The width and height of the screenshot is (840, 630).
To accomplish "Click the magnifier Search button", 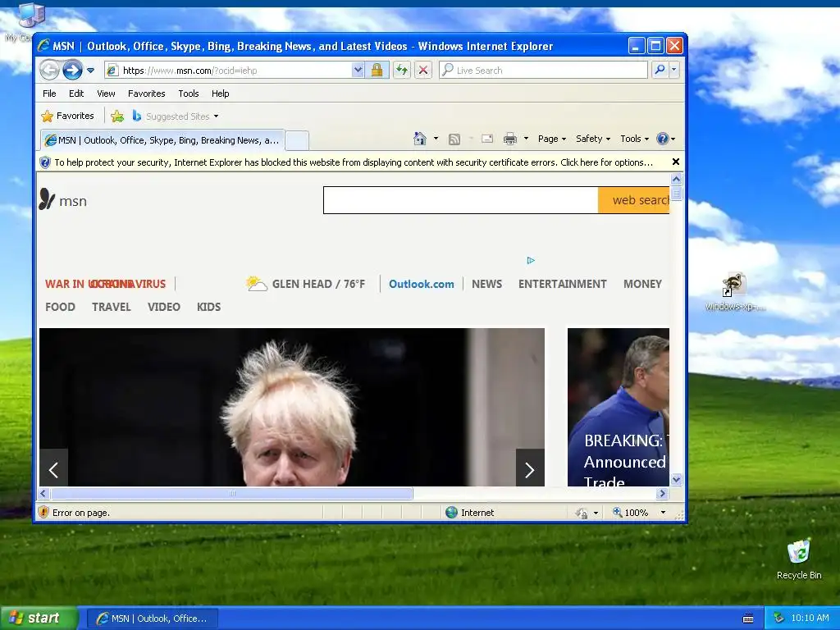I will coord(660,70).
